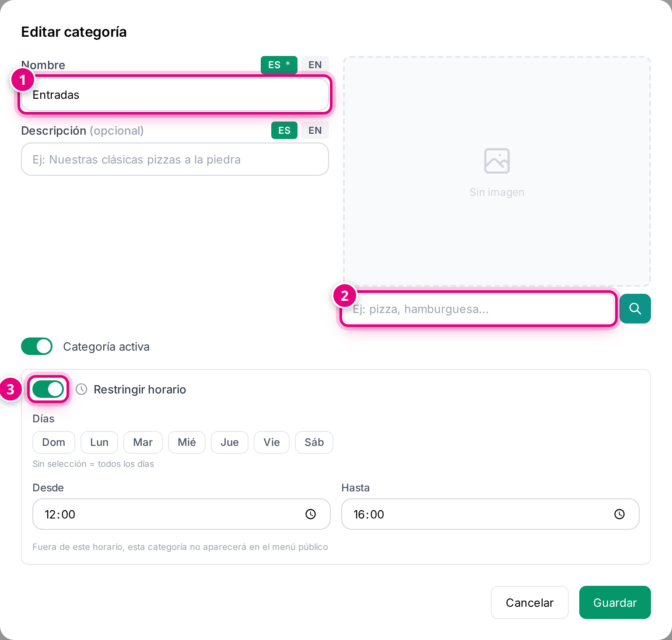Select the ES tab for Descripción

(x=284, y=130)
